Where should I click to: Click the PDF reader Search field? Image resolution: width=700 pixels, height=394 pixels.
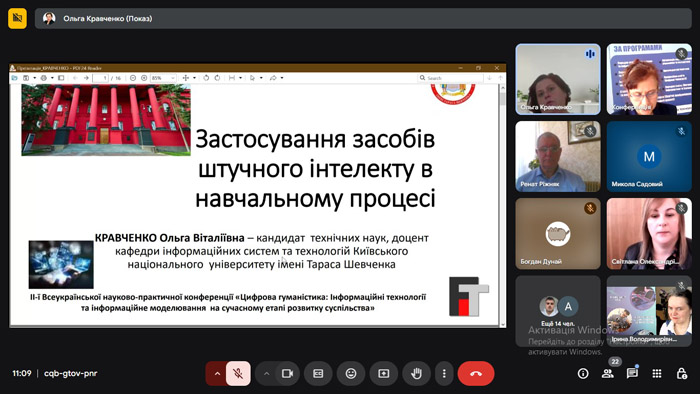point(451,78)
